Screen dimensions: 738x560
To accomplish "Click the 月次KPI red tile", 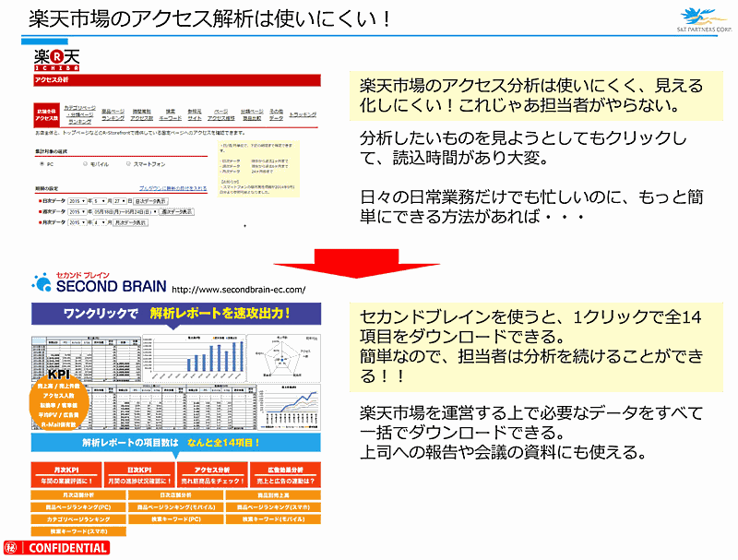I will 66,474.
